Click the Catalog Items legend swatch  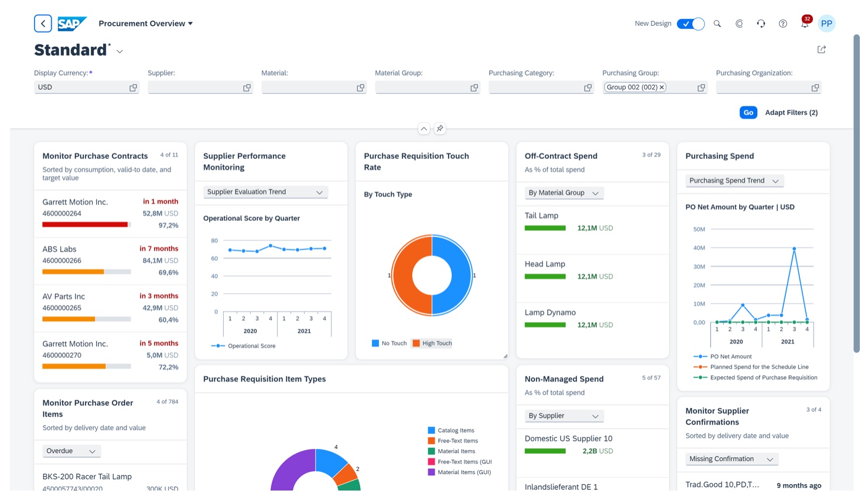click(x=431, y=430)
